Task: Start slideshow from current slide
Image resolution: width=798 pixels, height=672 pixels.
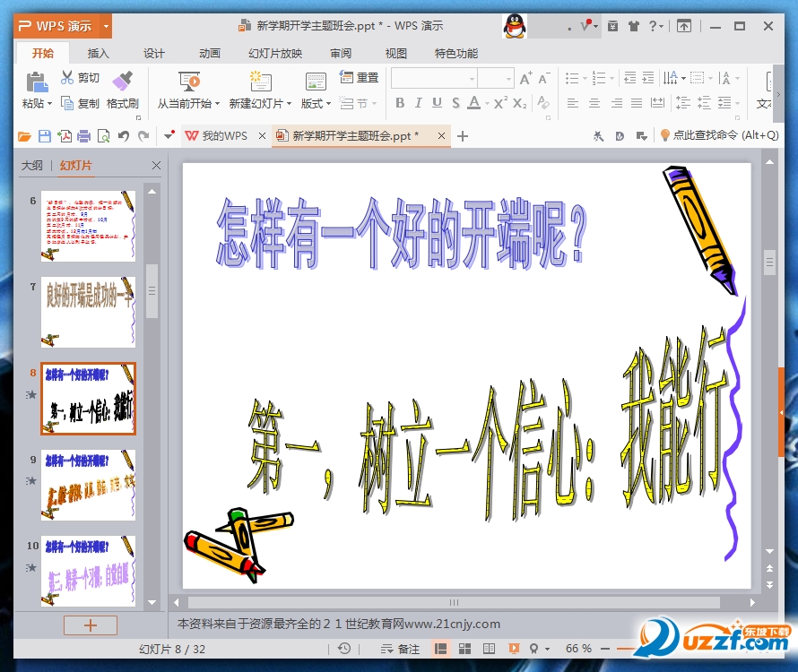Action: tap(189, 82)
